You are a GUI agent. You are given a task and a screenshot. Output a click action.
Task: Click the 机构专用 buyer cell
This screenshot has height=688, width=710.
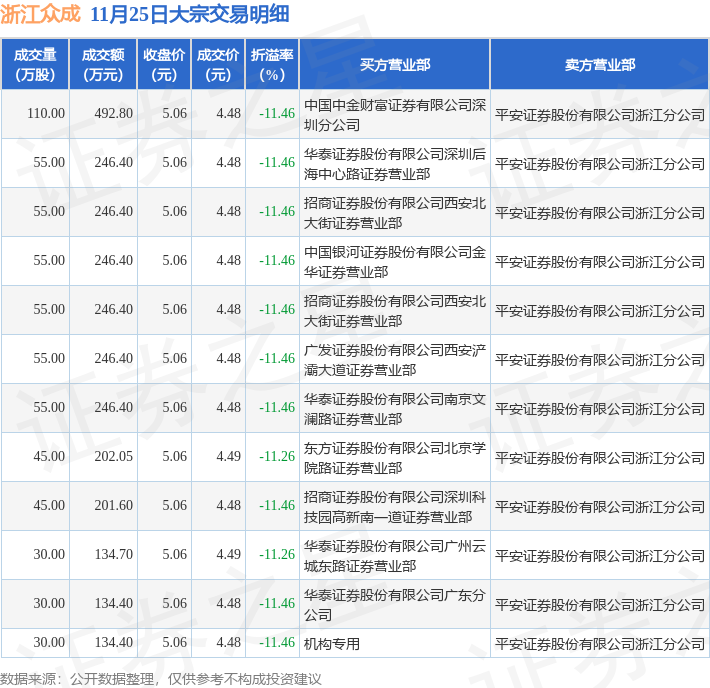pyautogui.click(x=331, y=643)
